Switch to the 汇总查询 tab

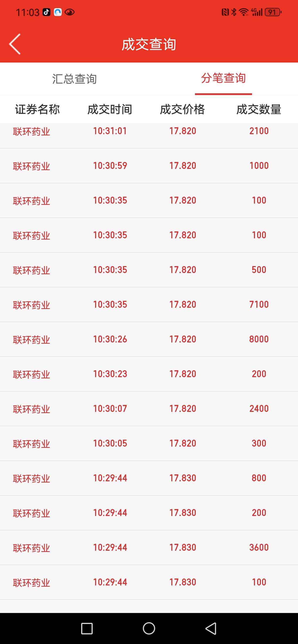[x=74, y=79]
